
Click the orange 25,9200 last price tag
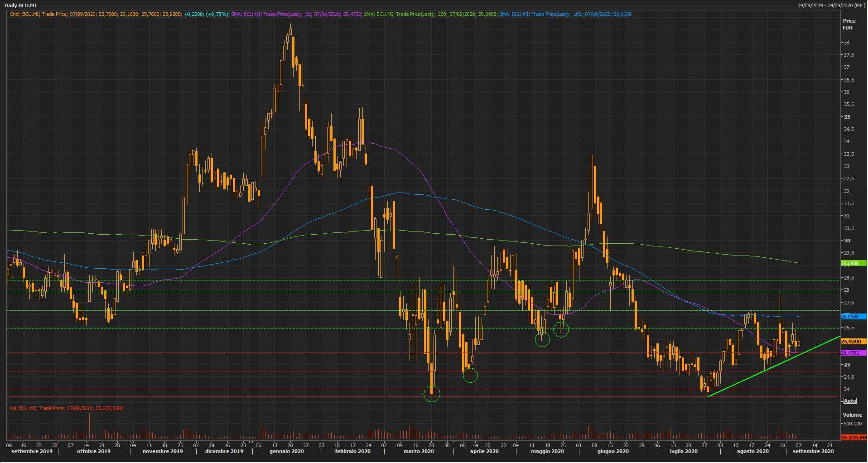[852, 342]
